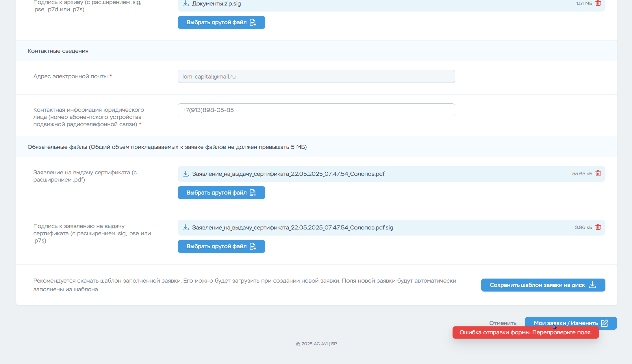632x364 pixels.
Task: Delete the 3.96 КБ signature attachment
Action: tap(598, 227)
